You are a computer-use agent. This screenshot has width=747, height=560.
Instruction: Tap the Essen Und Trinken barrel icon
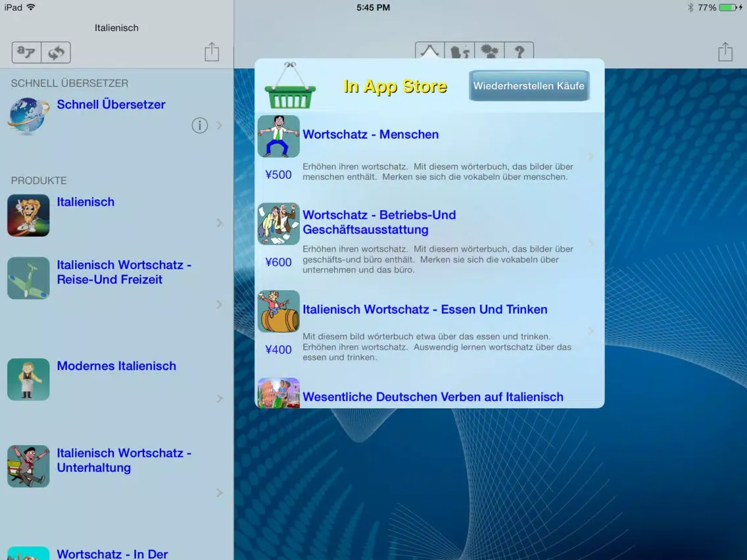tap(278, 311)
